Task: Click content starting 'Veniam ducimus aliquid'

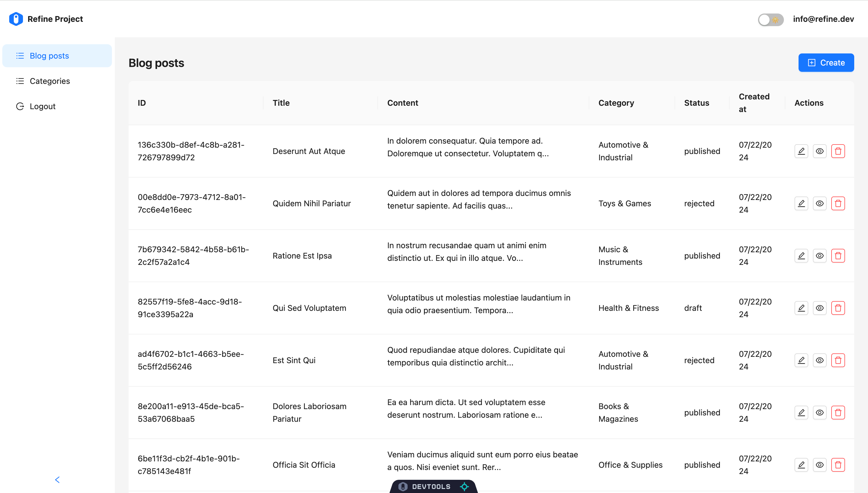Action: (483, 461)
